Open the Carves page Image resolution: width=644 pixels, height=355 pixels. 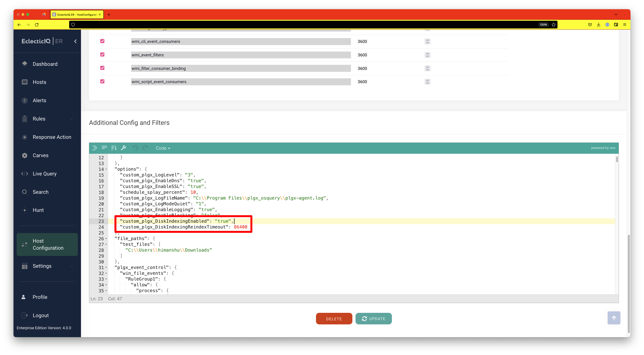point(40,155)
